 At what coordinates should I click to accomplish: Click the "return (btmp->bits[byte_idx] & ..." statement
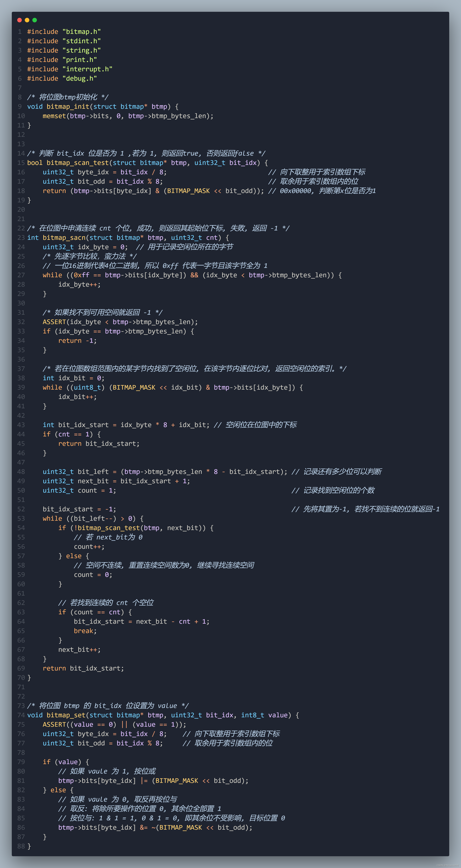(x=153, y=191)
